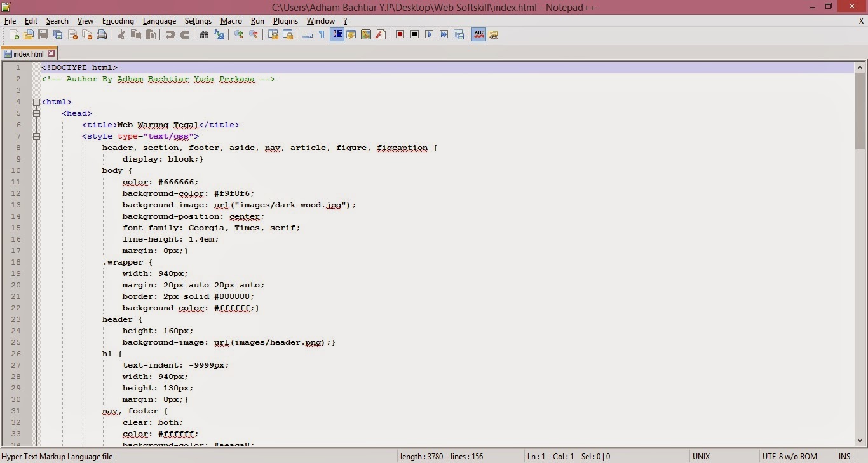The width and height of the screenshot is (868, 463).
Task: Open the Settings menu
Action: [x=198, y=21]
